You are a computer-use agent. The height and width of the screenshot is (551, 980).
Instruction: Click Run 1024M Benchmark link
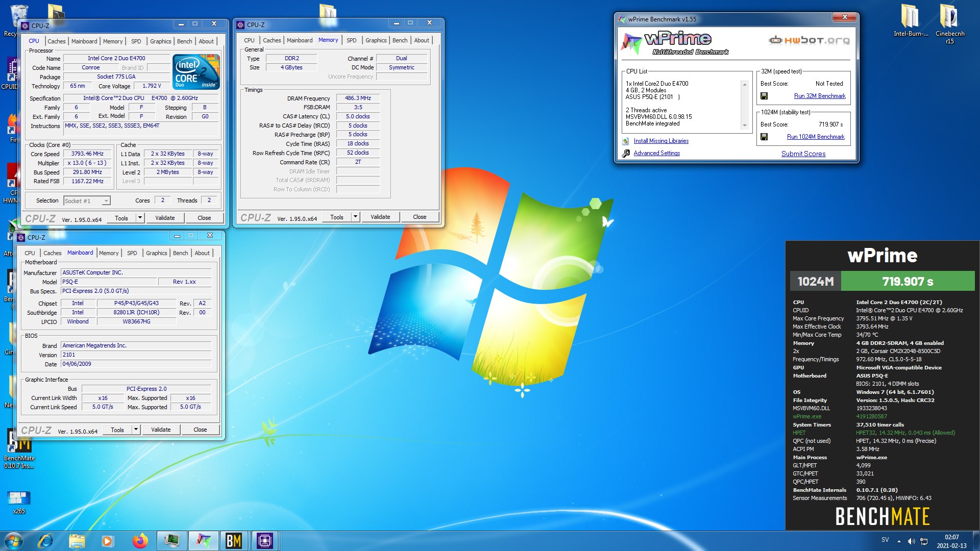tap(816, 137)
